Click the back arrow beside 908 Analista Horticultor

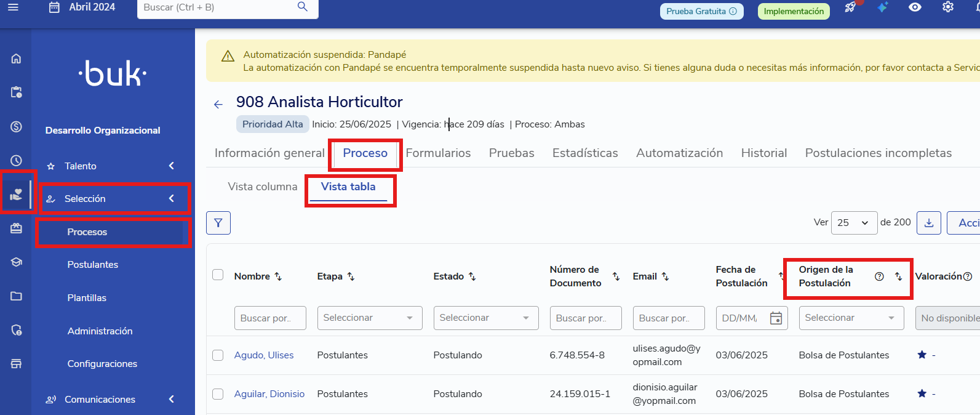tap(218, 105)
